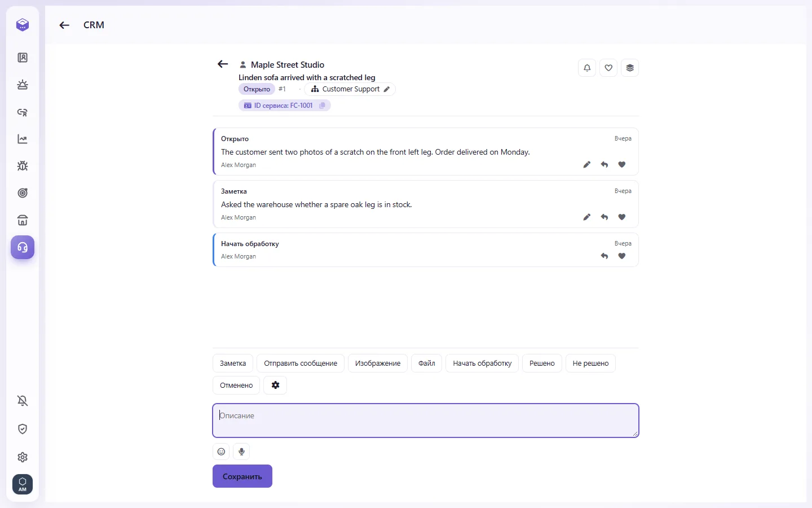Image resolution: width=812 pixels, height=508 pixels.
Task: Edit the scratch photos message with pencil
Action: click(x=587, y=165)
